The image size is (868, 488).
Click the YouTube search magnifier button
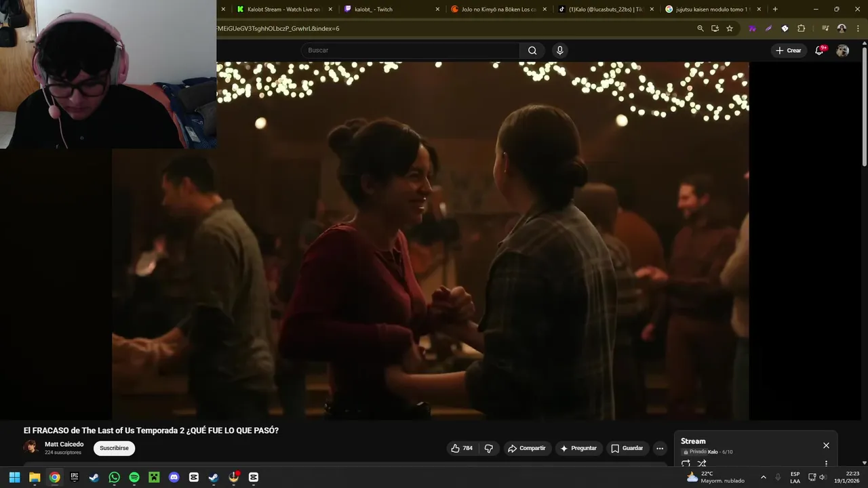click(x=532, y=50)
